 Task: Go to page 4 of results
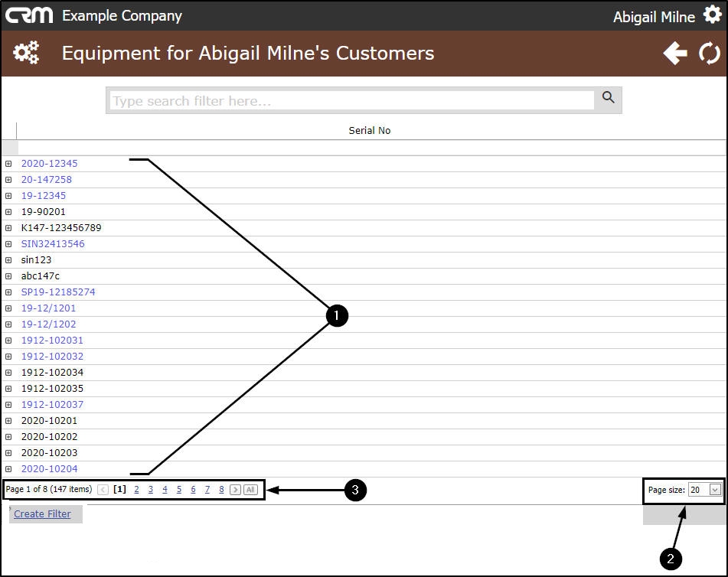(x=165, y=489)
